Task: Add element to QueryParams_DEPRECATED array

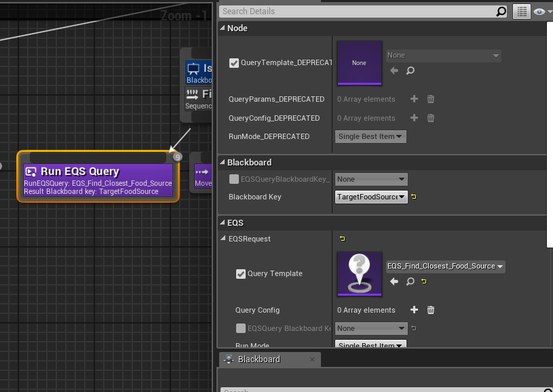Action: [414, 99]
